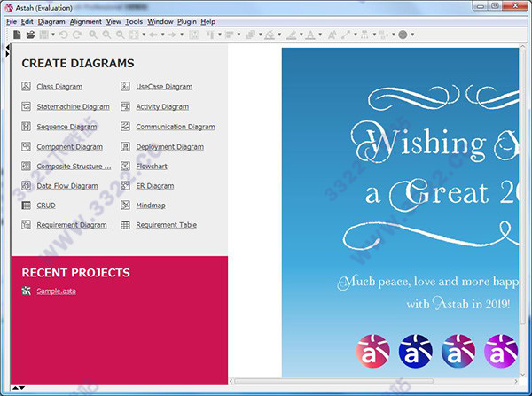Screen dimensions: 532x396
Task: Click the fill color bucket icon
Action: (x=270, y=35)
